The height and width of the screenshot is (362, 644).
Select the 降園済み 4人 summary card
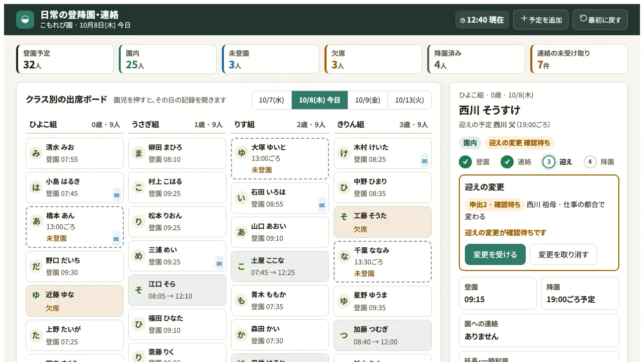click(476, 59)
